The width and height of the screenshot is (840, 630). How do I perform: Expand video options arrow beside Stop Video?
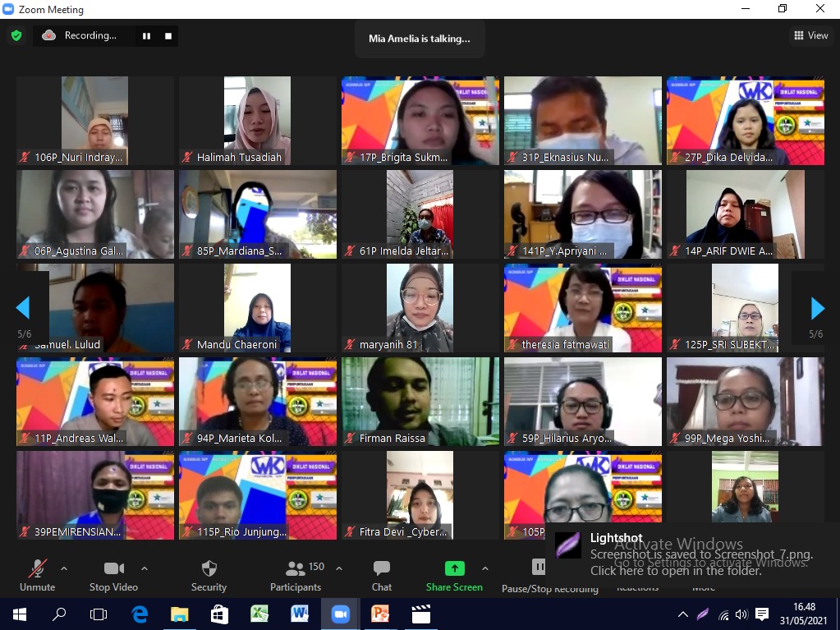[x=145, y=568]
